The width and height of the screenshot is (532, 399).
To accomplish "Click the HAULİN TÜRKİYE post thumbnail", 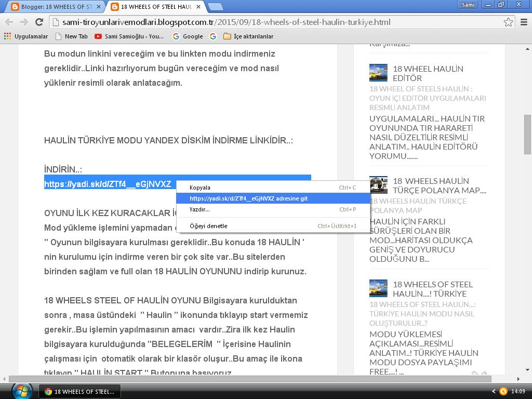I will (x=378, y=288).
